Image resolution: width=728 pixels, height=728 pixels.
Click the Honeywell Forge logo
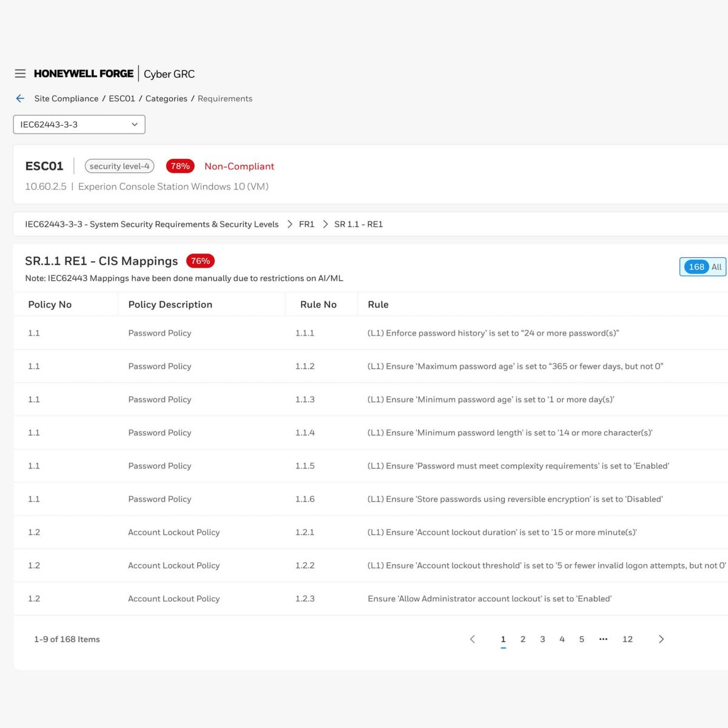pyautogui.click(x=84, y=73)
